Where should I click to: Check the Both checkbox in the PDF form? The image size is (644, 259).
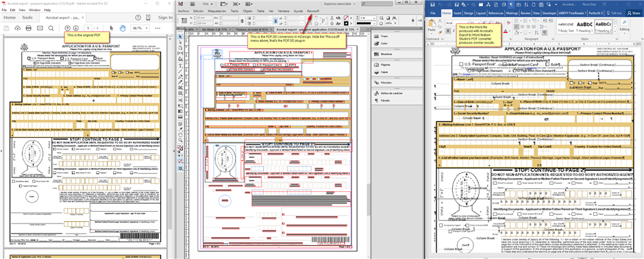pos(95,58)
